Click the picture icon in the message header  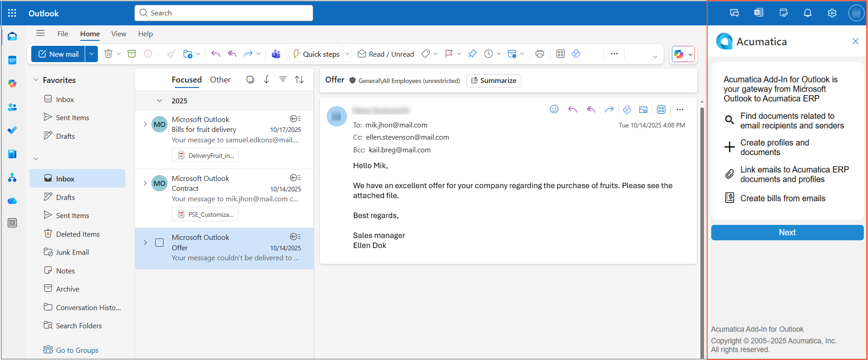pos(643,109)
